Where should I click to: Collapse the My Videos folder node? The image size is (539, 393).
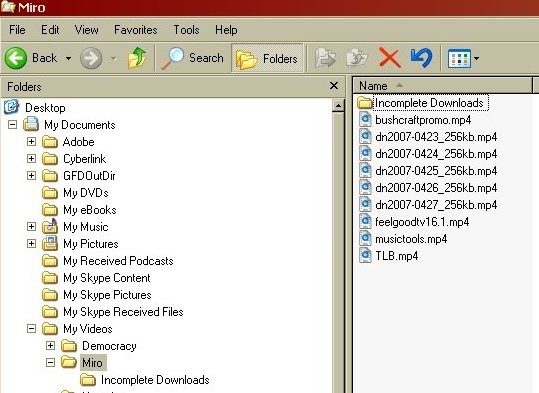point(31,328)
